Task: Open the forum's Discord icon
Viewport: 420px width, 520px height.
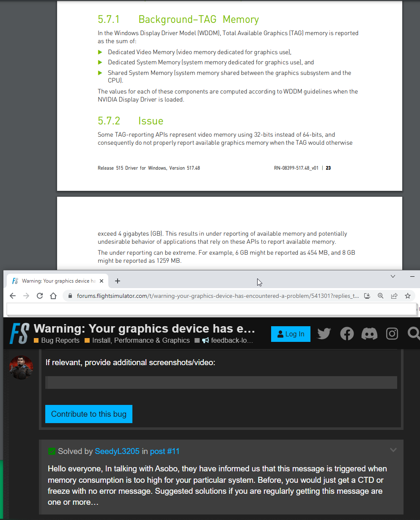Action: (x=369, y=333)
